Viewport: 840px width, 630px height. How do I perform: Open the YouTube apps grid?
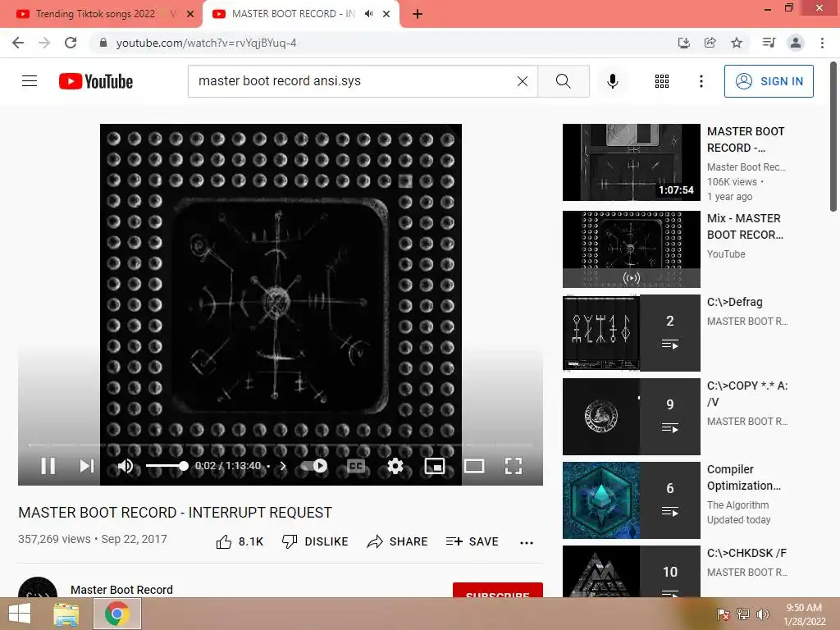[662, 81]
